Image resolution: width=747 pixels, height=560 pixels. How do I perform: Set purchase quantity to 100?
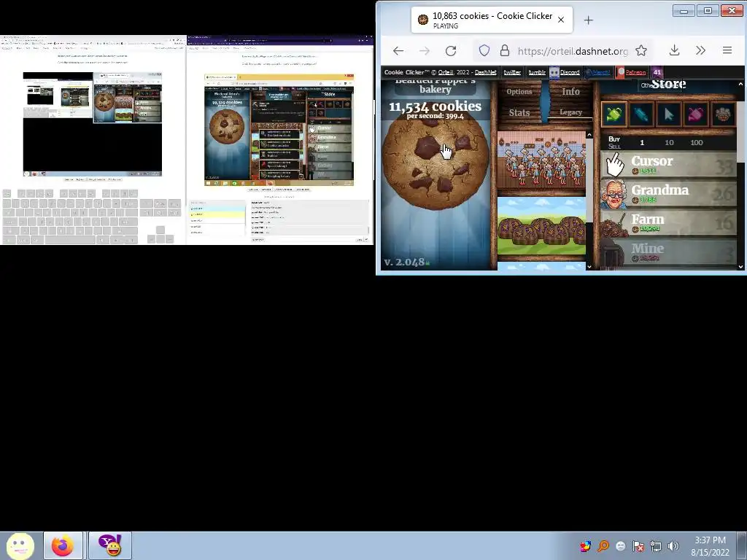tap(697, 142)
